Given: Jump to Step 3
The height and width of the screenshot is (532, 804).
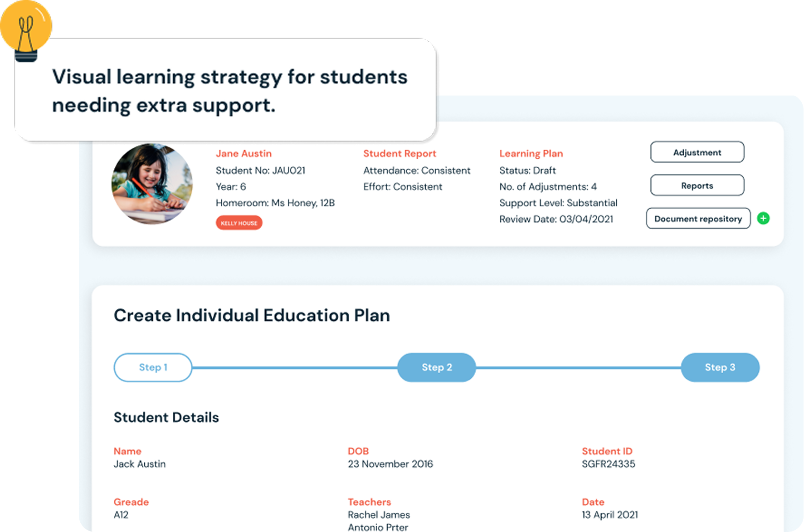Looking at the screenshot, I should point(720,367).
